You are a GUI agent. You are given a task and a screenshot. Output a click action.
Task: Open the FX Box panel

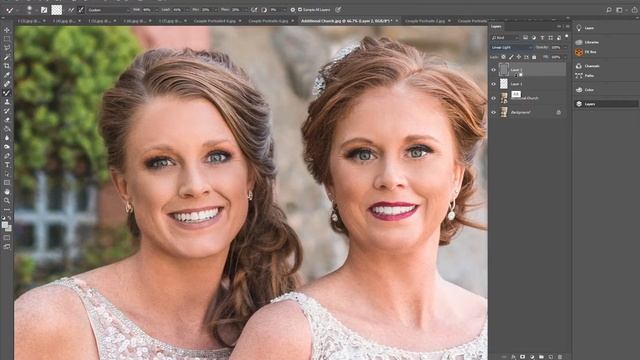(x=587, y=52)
